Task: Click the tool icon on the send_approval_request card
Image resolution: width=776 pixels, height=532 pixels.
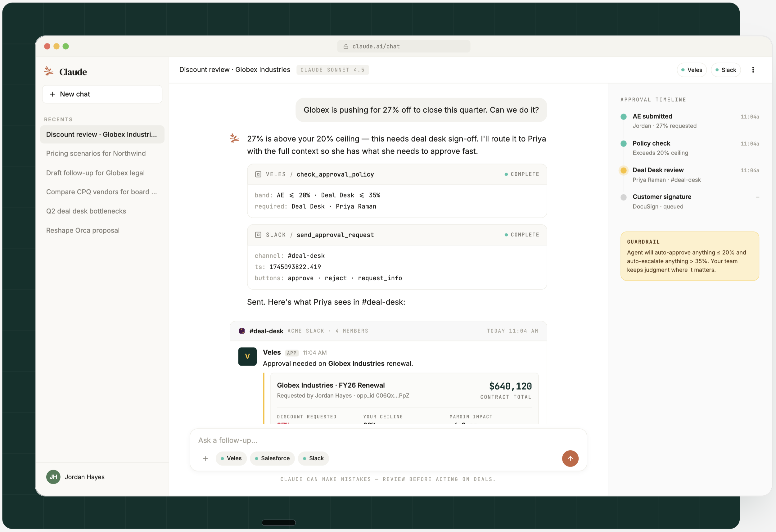Action: tap(258, 235)
